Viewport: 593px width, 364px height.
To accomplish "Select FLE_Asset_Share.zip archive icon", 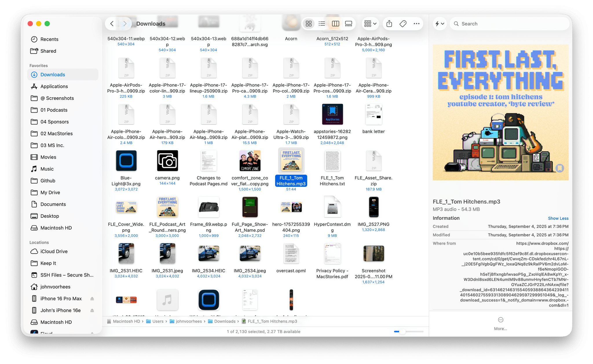I will 374,161.
